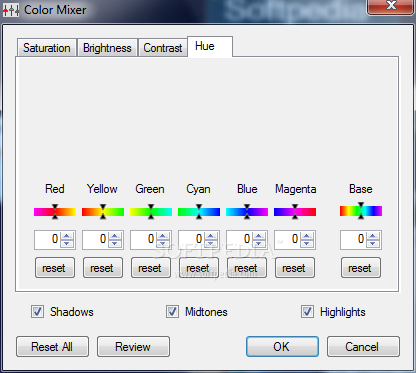Image resolution: width=416 pixels, height=373 pixels.
Task: Decrease Green value with down spinner arrow
Action: (x=163, y=243)
